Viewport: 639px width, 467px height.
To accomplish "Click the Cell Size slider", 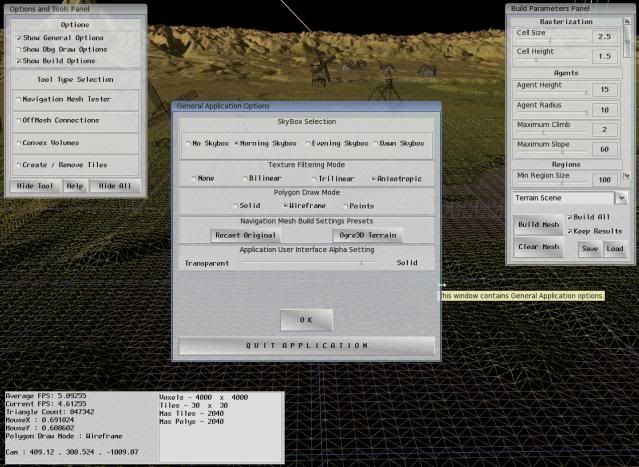I will (553, 40).
